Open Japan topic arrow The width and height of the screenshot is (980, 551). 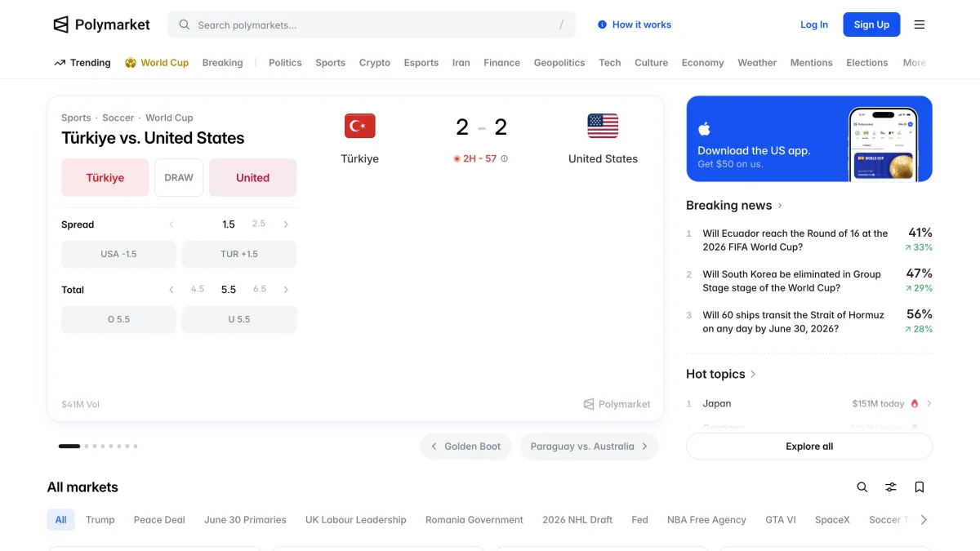tap(929, 403)
